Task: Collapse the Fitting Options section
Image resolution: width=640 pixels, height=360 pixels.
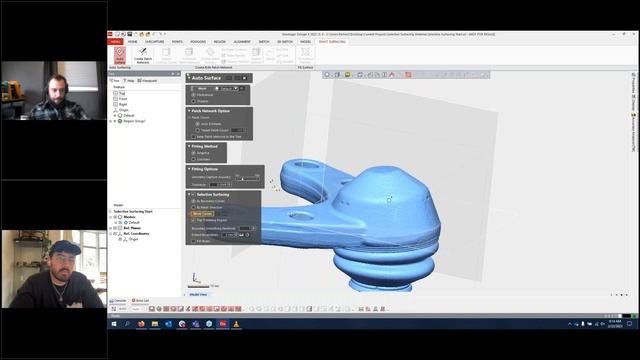Action: [x=189, y=169]
